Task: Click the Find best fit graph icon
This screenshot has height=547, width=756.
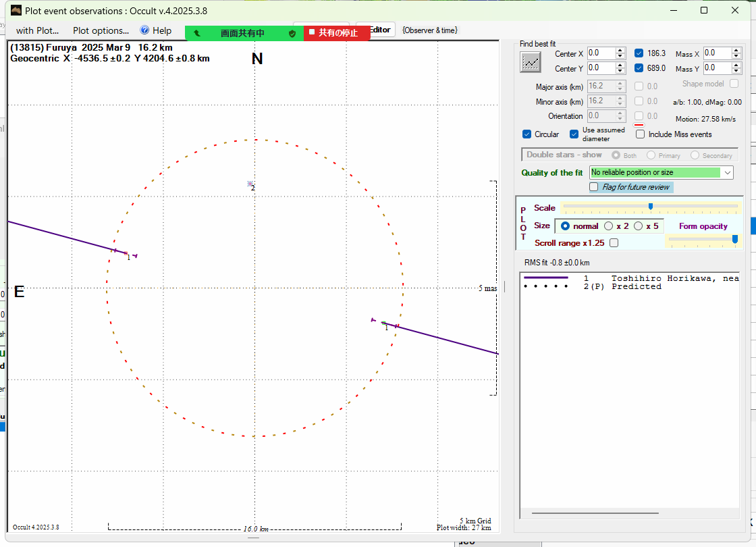Action: (x=531, y=62)
